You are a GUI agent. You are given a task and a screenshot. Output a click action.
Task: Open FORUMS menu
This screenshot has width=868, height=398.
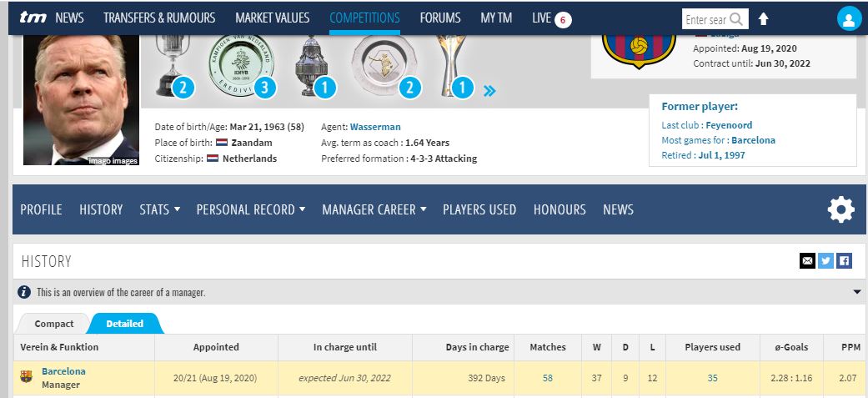pos(440,18)
